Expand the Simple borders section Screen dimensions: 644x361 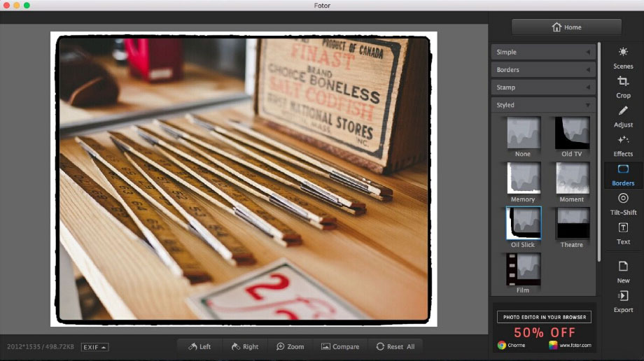(x=543, y=52)
